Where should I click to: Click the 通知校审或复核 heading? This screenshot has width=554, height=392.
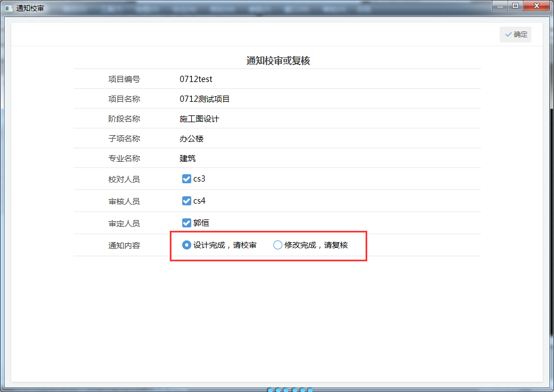[x=278, y=61]
